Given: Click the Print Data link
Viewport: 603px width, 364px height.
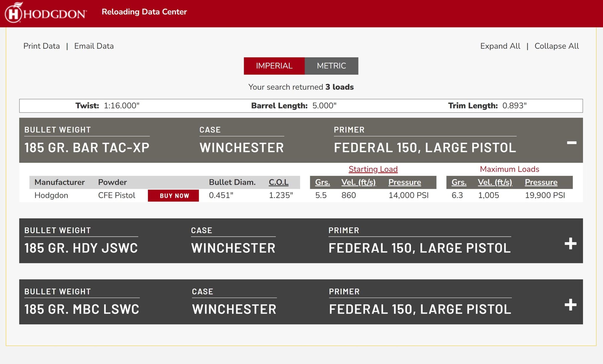Looking at the screenshot, I should pyautogui.click(x=42, y=46).
